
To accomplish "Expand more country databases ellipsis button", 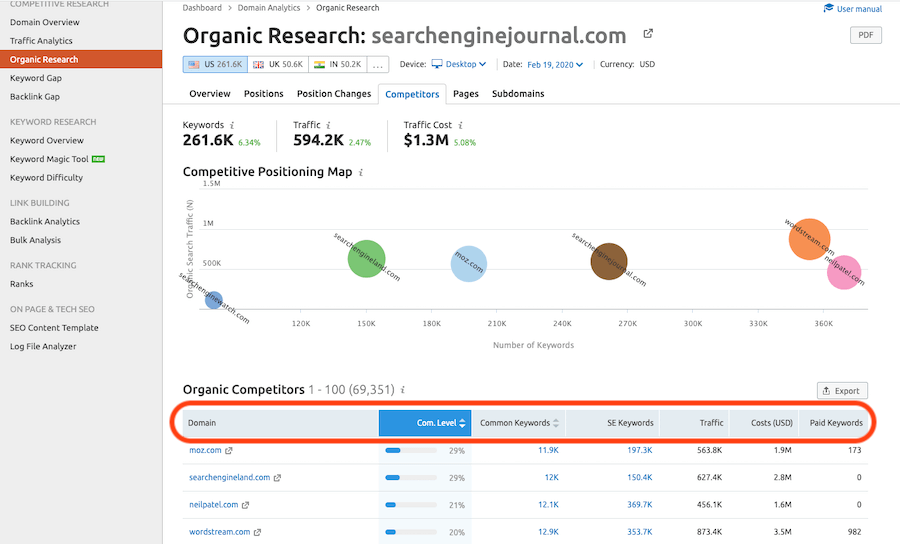I will point(378,64).
